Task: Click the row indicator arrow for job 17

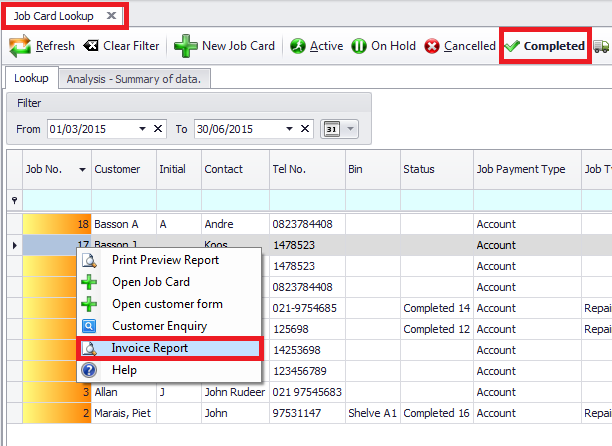Action: click(x=15, y=245)
